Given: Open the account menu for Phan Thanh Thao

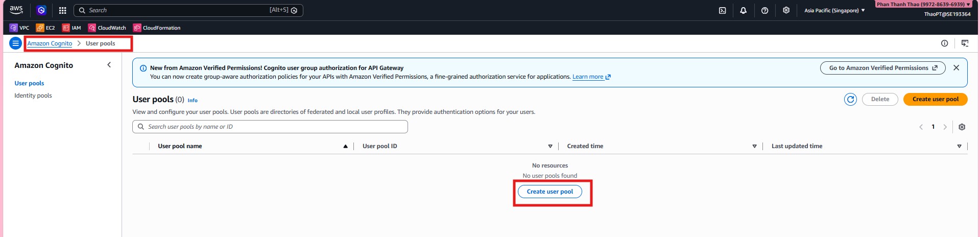Looking at the screenshot, I should pyautogui.click(x=923, y=4).
